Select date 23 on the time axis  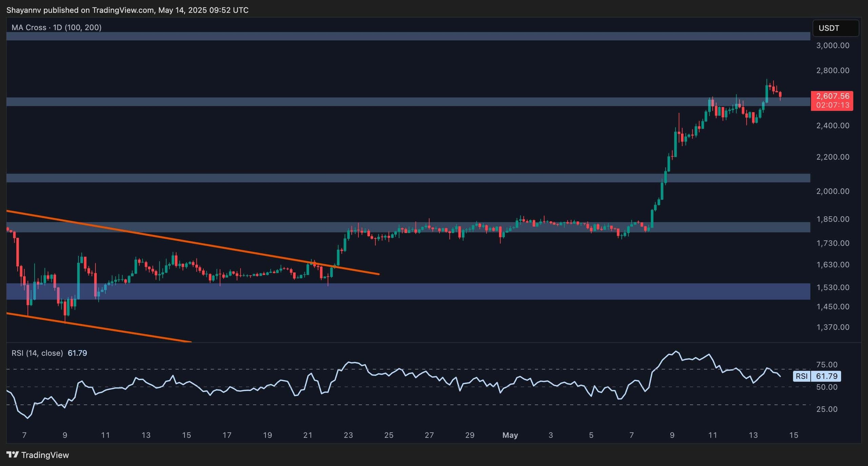[x=348, y=435]
